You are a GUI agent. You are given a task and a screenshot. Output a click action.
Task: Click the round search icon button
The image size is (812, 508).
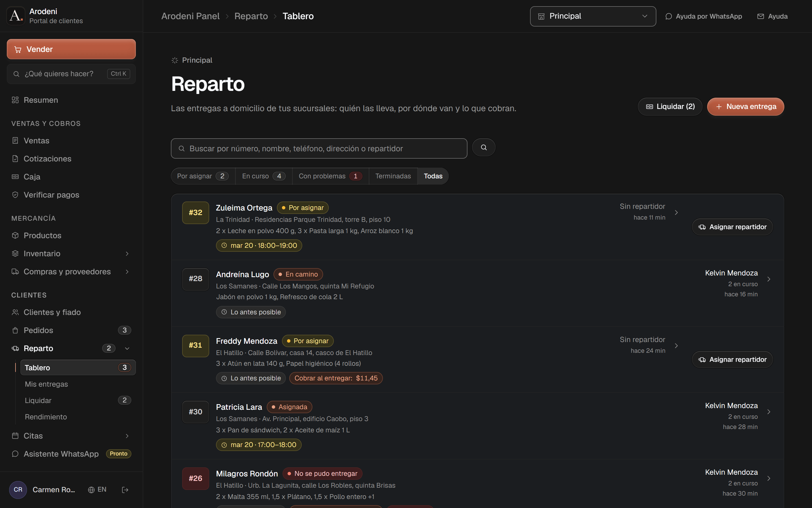click(484, 148)
